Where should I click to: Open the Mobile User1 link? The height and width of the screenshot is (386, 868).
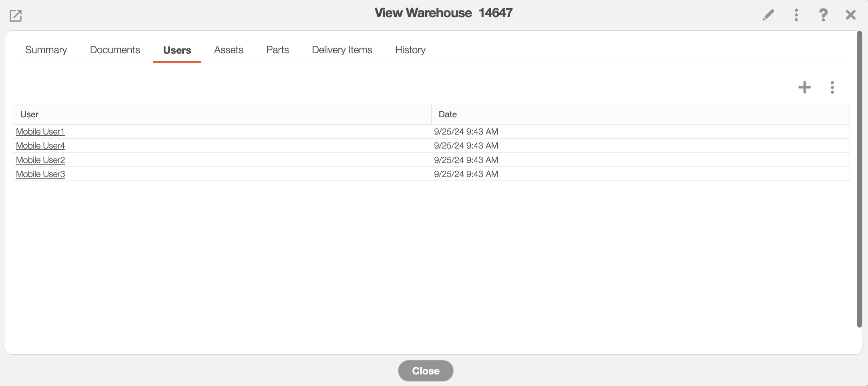[40, 132]
